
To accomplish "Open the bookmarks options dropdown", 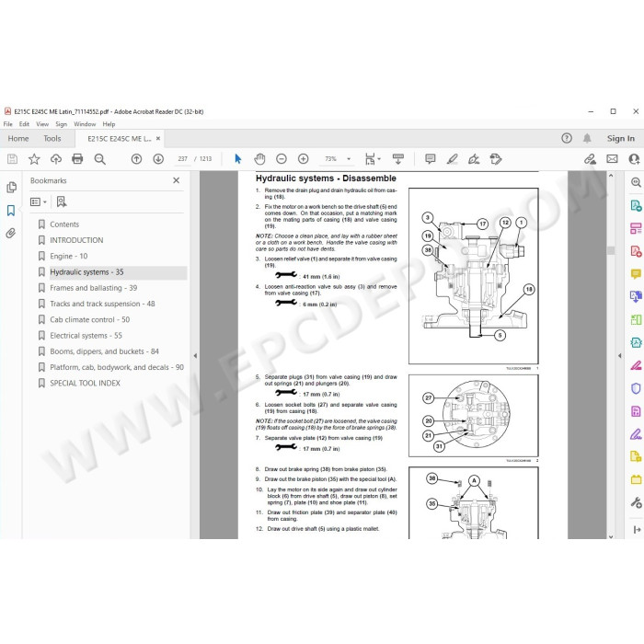I will click(39, 201).
